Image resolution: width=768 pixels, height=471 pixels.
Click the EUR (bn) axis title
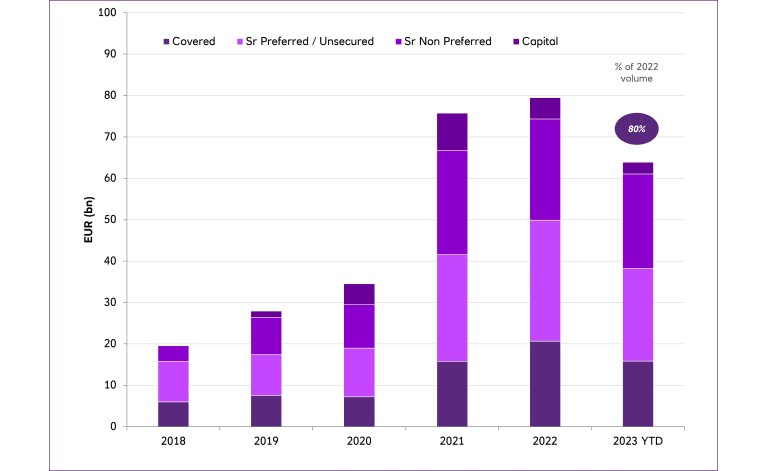(90, 220)
